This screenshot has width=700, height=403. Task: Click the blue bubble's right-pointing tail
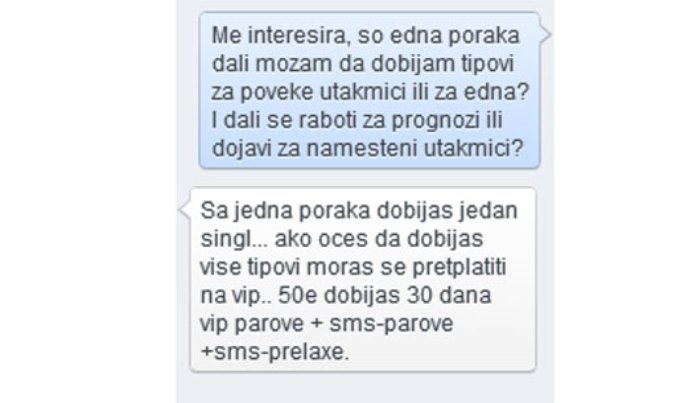click(546, 34)
